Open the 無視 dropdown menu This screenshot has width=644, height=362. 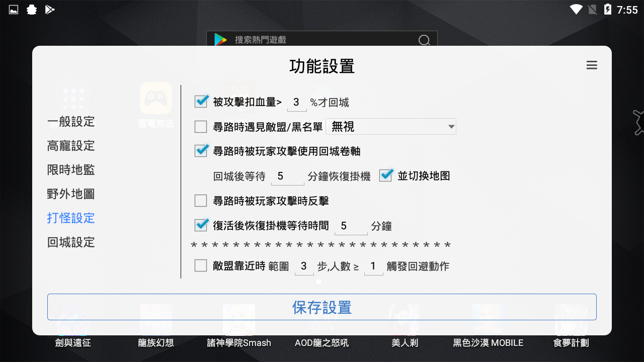point(391,127)
